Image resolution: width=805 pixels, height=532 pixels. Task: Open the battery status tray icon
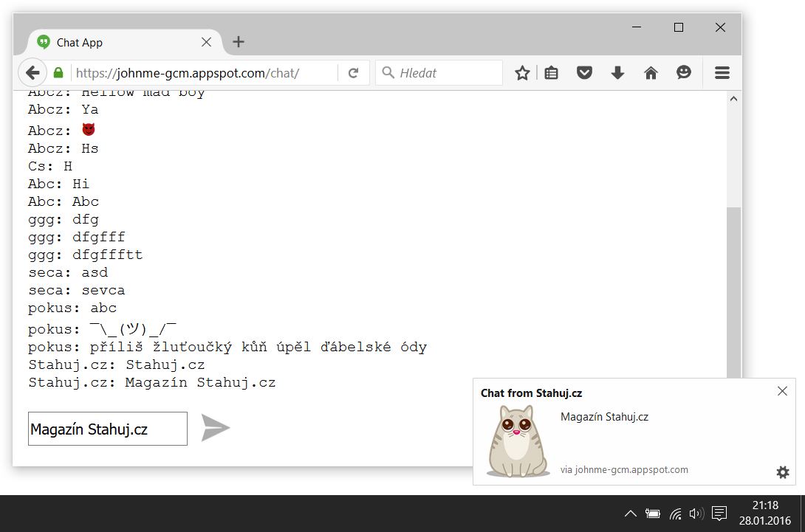click(653, 514)
